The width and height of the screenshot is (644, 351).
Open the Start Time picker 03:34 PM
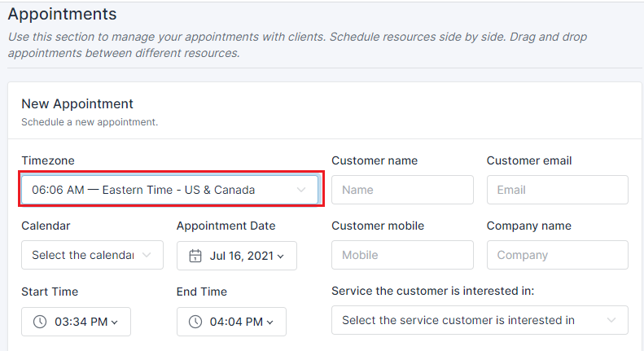(76, 322)
